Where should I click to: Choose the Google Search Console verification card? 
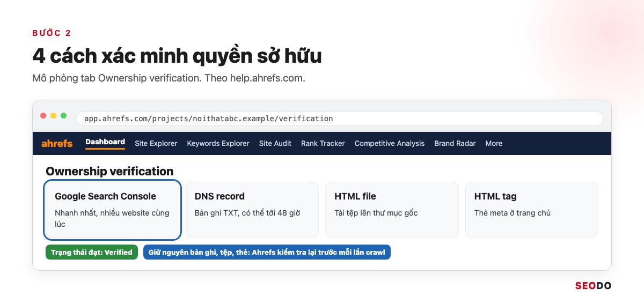(113, 210)
